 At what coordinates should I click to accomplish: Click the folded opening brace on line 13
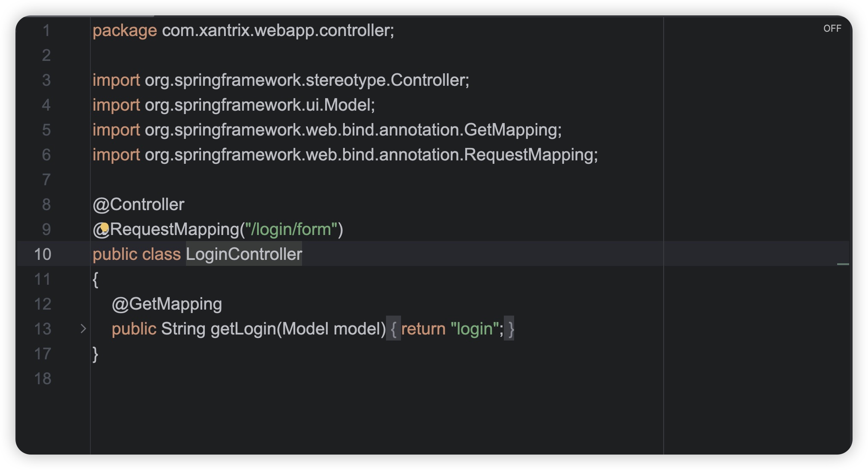393,329
